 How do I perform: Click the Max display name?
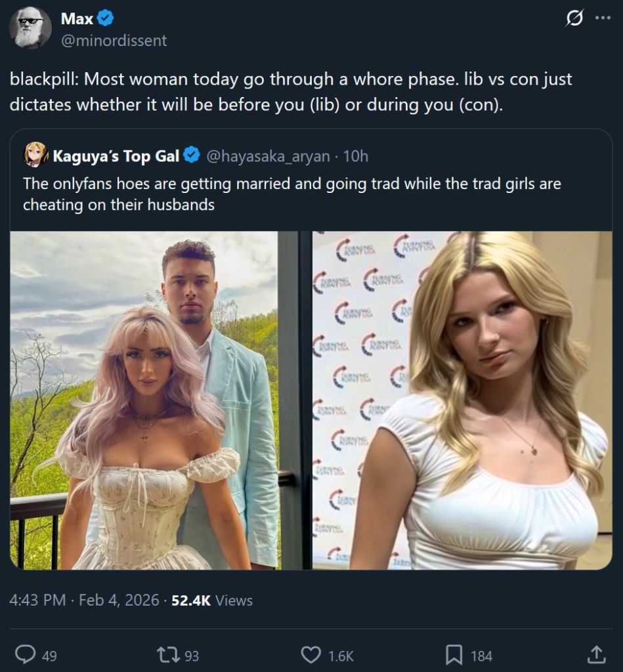coord(77,19)
